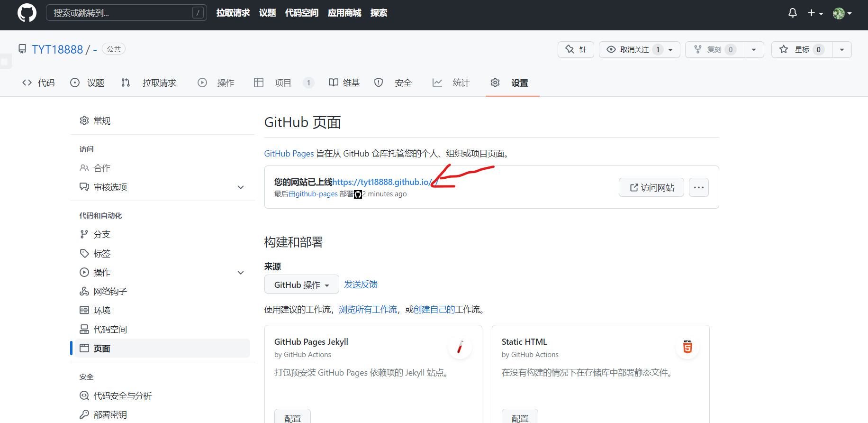
Task: Open the GitHub 操作 source dropdown
Action: pos(302,285)
